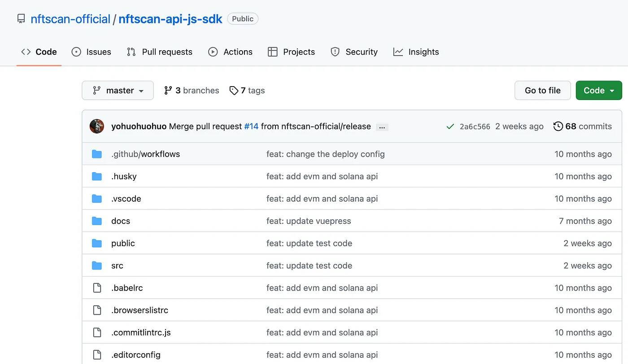Click the Pull requests tab icon
The height and width of the screenshot is (364, 628).
click(x=131, y=52)
